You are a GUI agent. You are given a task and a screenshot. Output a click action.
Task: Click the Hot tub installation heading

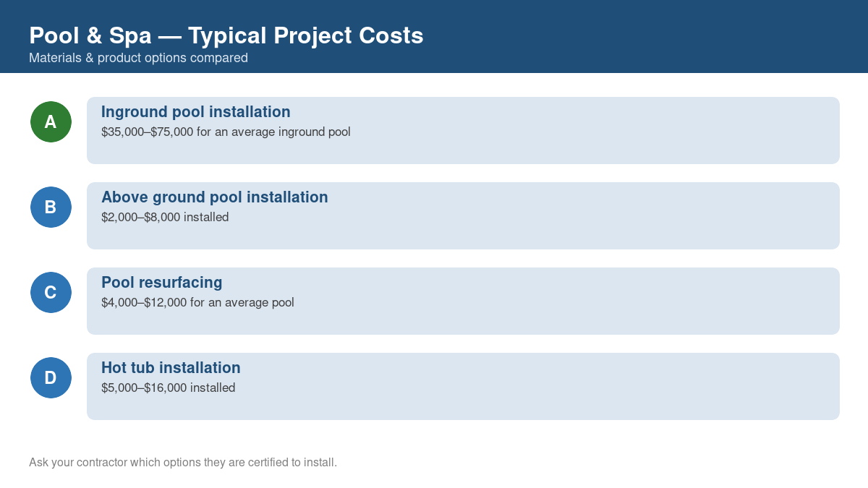pos(171,368)
